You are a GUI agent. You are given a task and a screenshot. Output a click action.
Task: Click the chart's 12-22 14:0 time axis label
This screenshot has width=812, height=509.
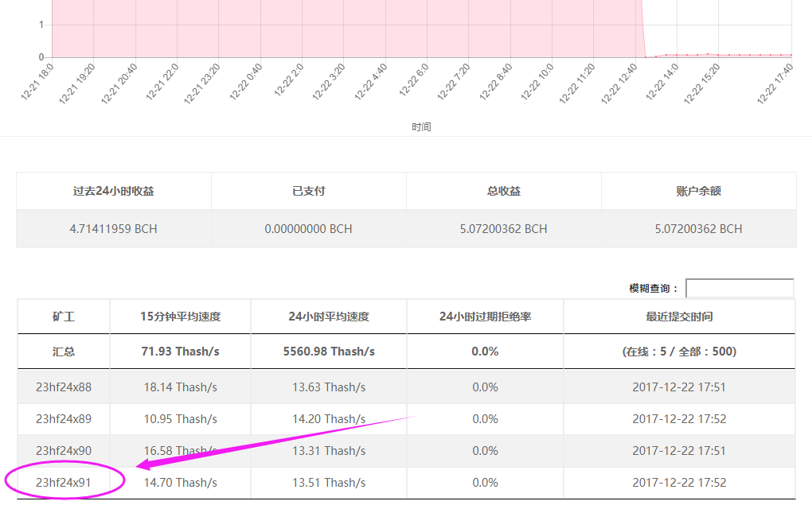click(662, 83)
